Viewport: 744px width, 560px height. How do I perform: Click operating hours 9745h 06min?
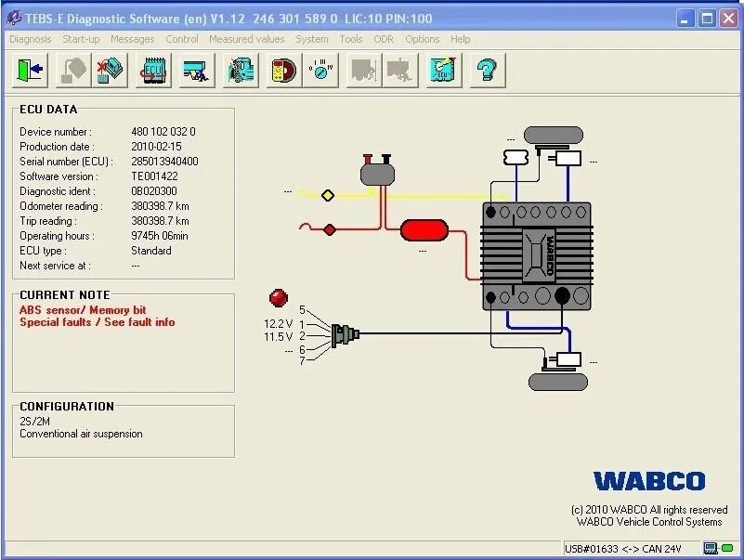[160, 236]
